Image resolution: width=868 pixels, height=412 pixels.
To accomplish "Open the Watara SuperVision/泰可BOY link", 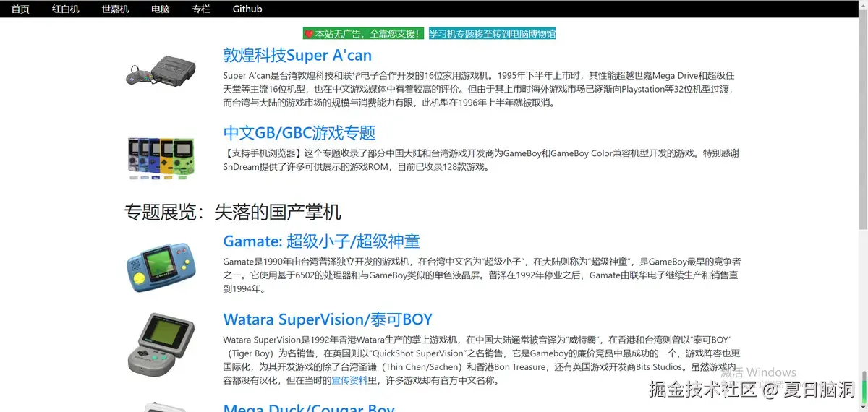I will tap(328, 319).
